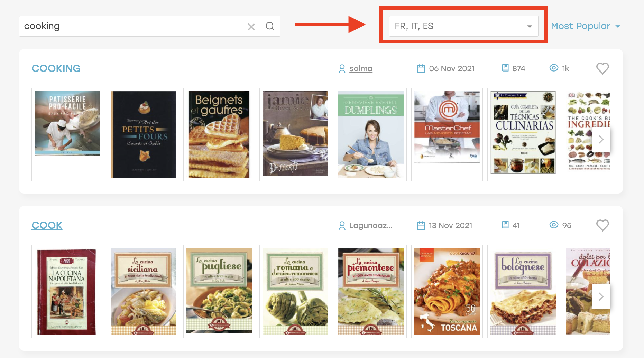
Task: Open the COOK collection title
Action: [47, 225]
